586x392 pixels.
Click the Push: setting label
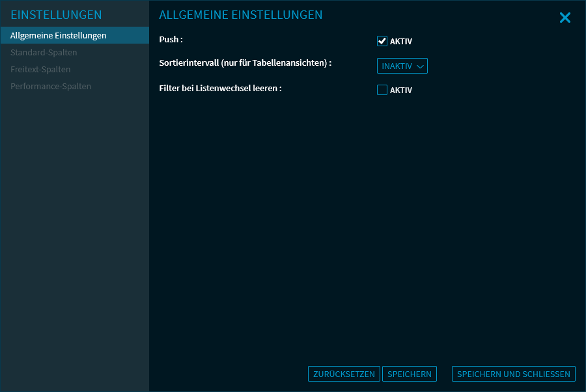(171, 39)
